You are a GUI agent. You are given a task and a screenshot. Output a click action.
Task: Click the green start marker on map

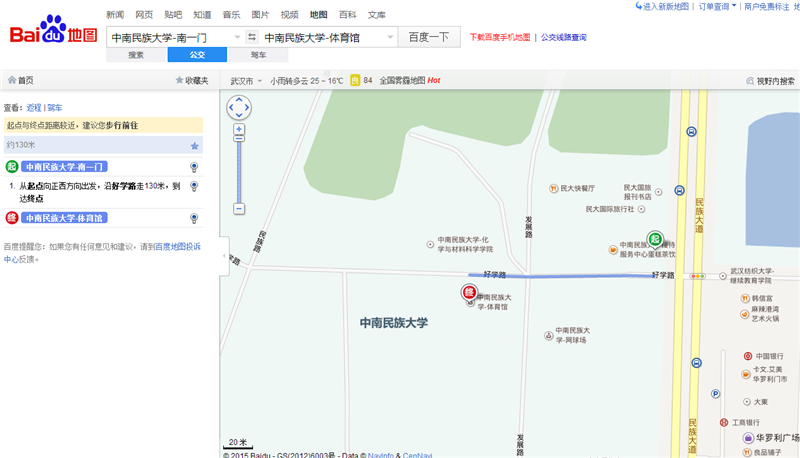pos(654,238)
